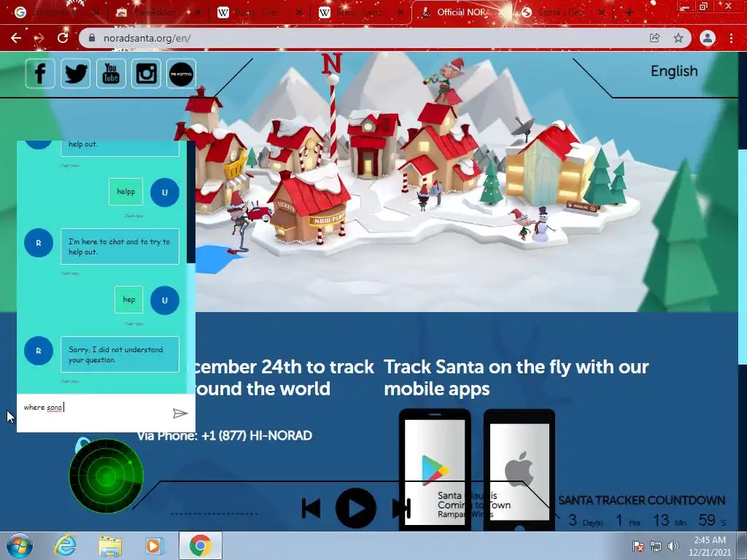Open the Chrome profile avatar
Screen dimensions: 747x560
[x=708, y=38]
